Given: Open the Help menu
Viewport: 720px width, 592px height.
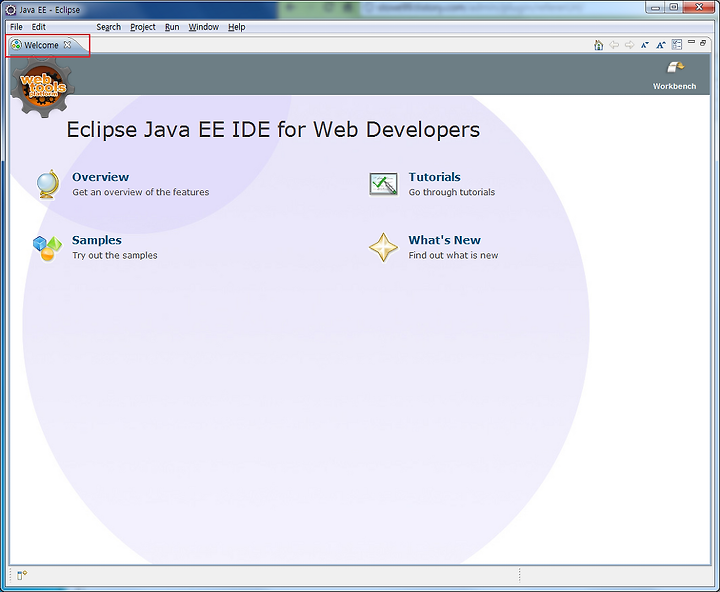Looking at the screenshot, I should (236, 27).
